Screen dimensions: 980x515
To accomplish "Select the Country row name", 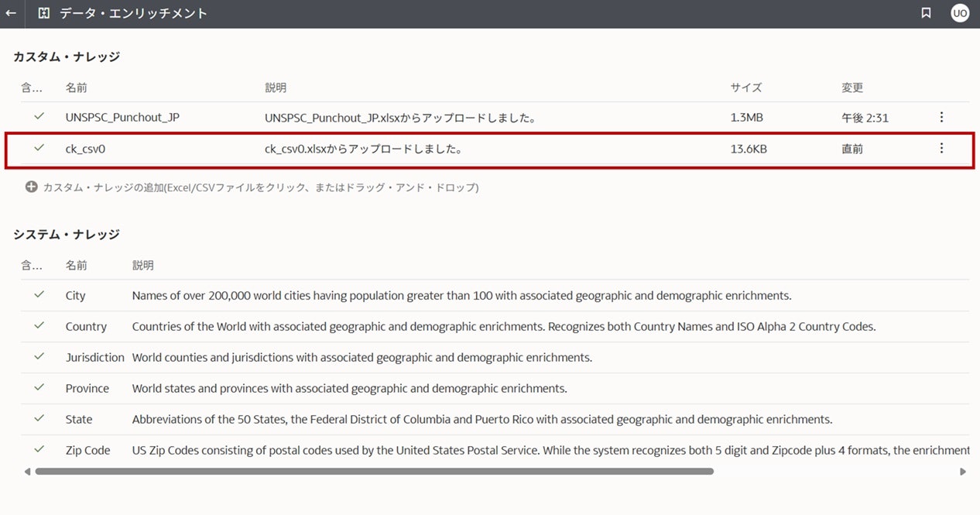I will [86, 327].
